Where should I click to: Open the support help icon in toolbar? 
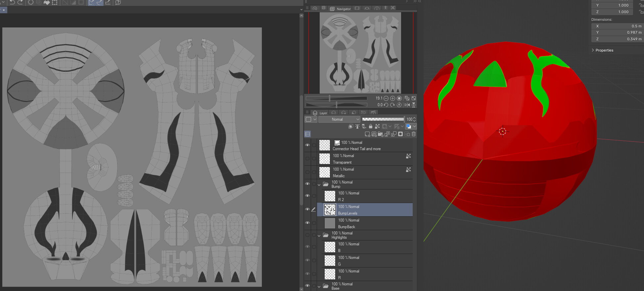(118, 2)
